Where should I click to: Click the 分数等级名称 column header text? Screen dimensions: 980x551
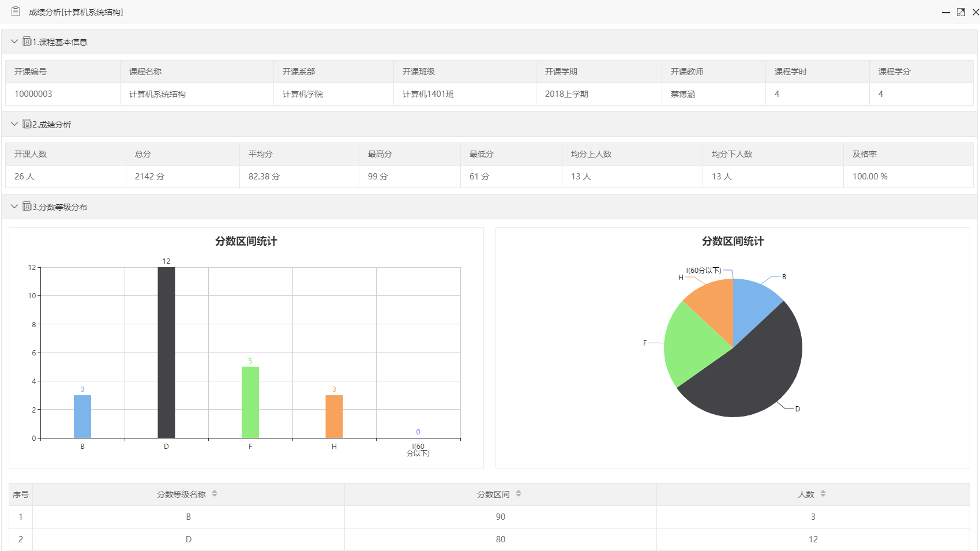pyautogui.click(x=181, y=494)
